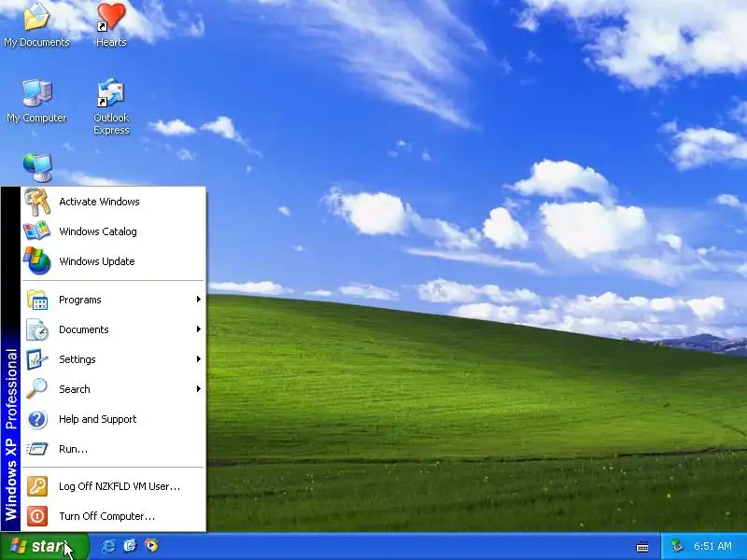Choose the Settings menu entry

click(113, 359)
